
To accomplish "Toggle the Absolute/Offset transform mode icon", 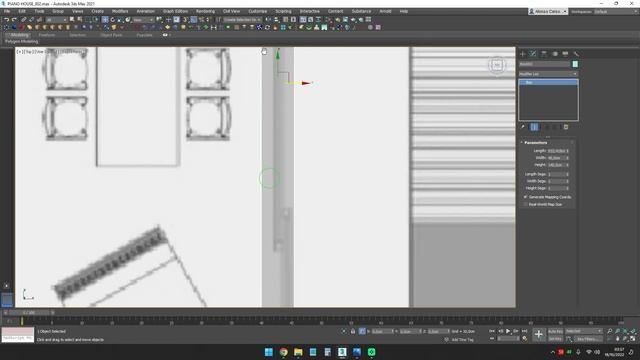I will coord(362,331).
